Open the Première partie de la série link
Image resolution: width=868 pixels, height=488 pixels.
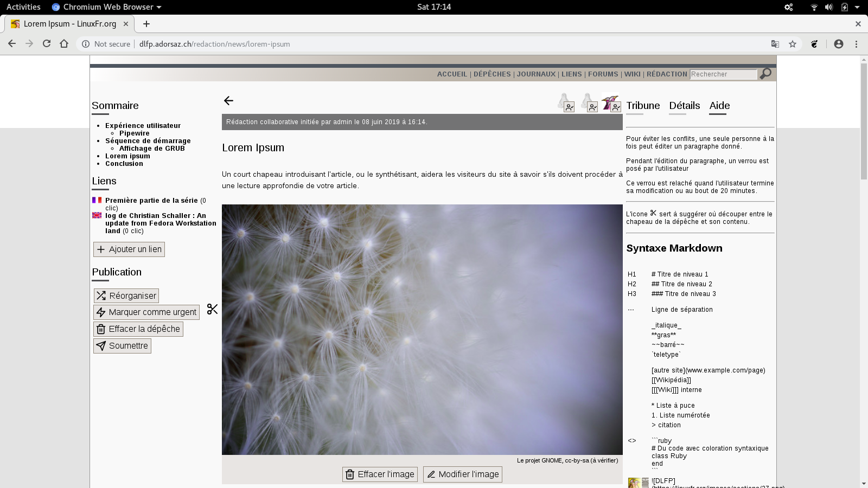[151, 200]
